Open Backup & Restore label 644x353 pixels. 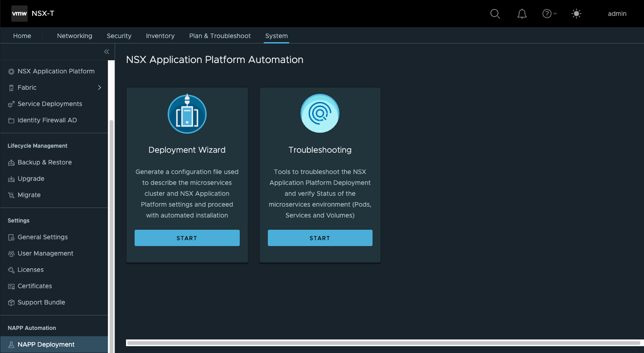(x=44, y=162)
